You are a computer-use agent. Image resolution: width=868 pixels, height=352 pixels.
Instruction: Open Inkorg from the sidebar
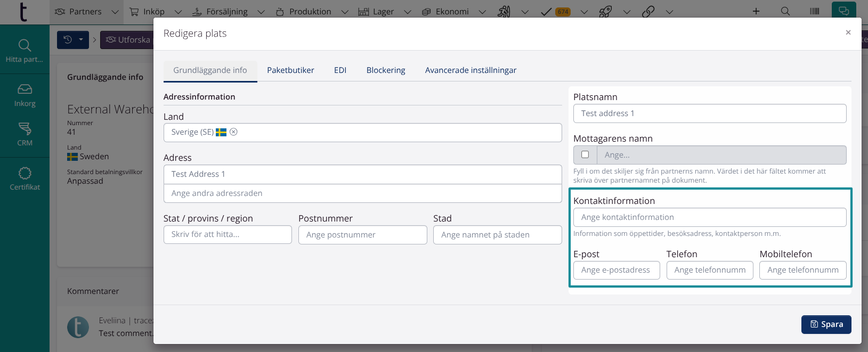(x=25, y=95)
